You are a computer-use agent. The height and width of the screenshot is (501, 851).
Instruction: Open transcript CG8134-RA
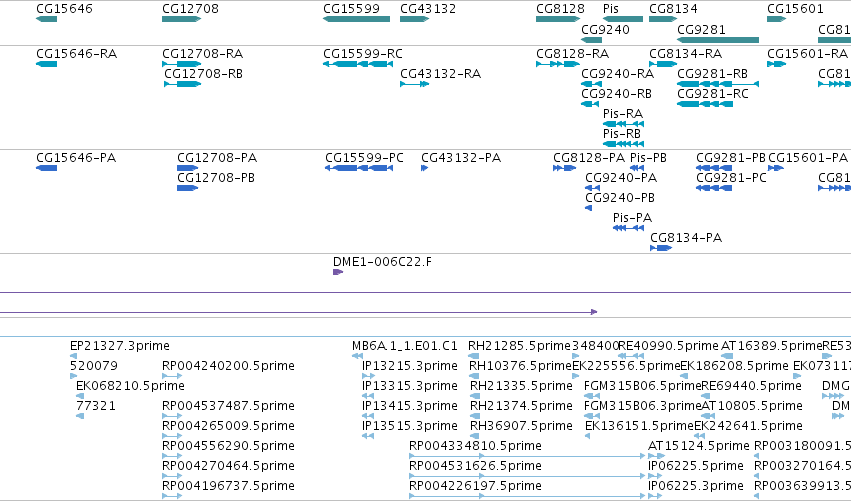(663, 64)
